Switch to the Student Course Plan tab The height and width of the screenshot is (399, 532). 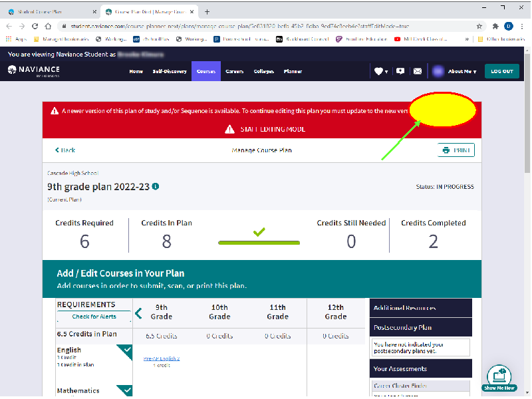(x=53, y=12)
